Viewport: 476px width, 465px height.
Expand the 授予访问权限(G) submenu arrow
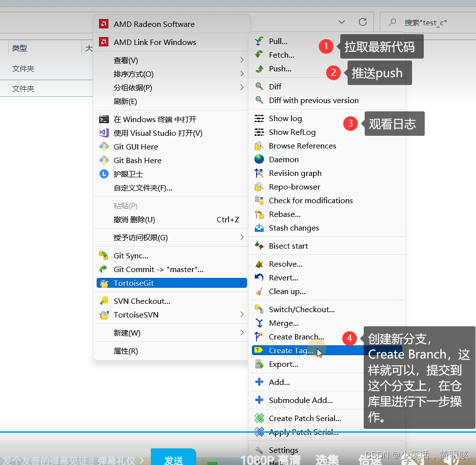242,237
